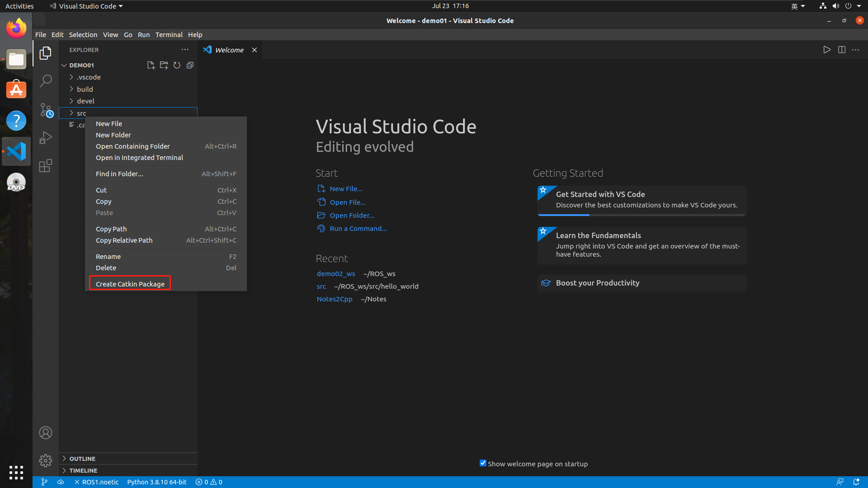Open recent workspace demo02_ws
Image resolution: width=868 pixels, height=488 pixels.
pyautogui.click(x=335, y=274)
